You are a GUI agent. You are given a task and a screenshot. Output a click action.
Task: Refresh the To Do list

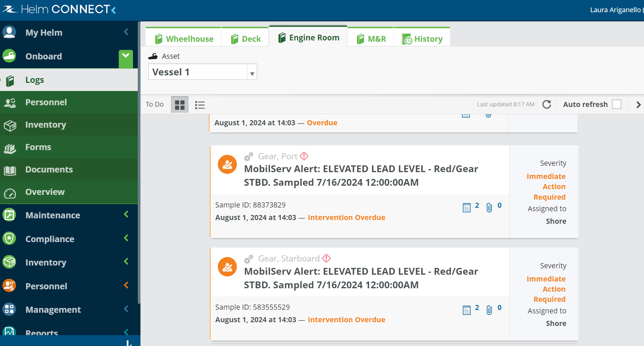[547, 104]
